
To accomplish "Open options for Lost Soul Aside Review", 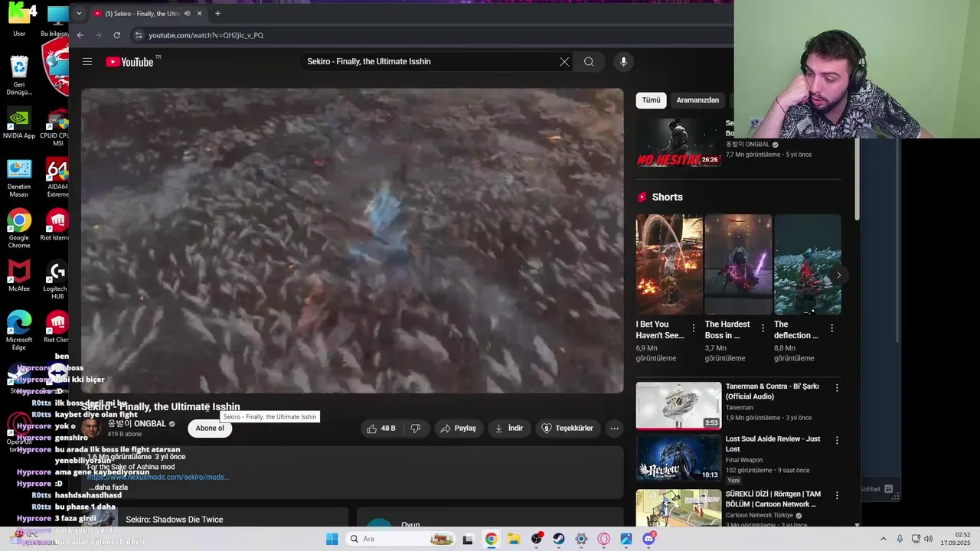I will point(837,440).
